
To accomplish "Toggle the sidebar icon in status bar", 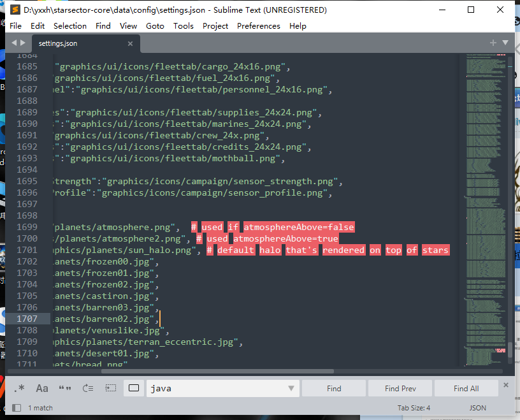I will pos(17,408).
